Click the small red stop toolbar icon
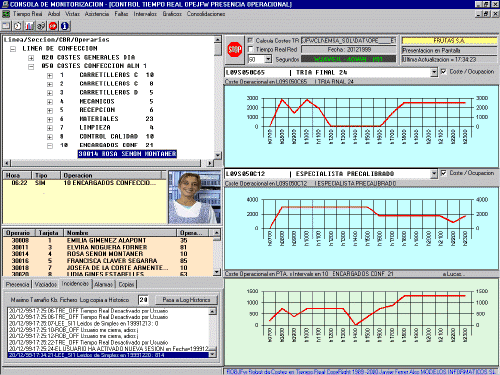 pos(53,26)
